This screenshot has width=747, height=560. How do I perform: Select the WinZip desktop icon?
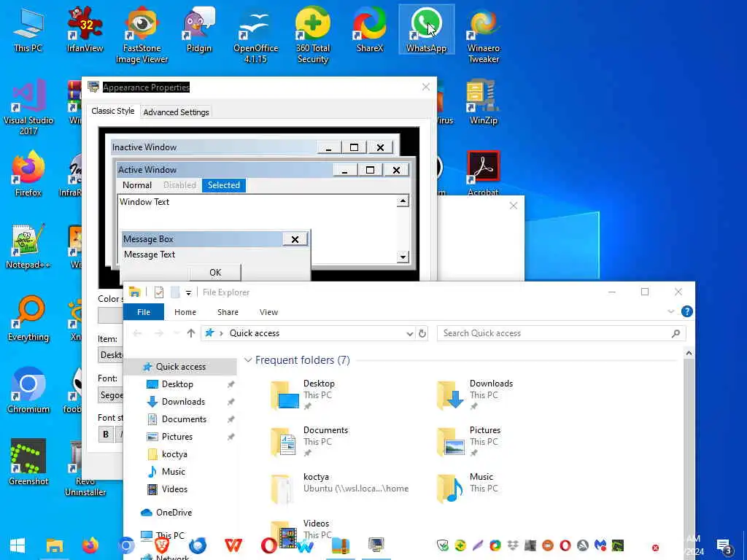(483, 102)
